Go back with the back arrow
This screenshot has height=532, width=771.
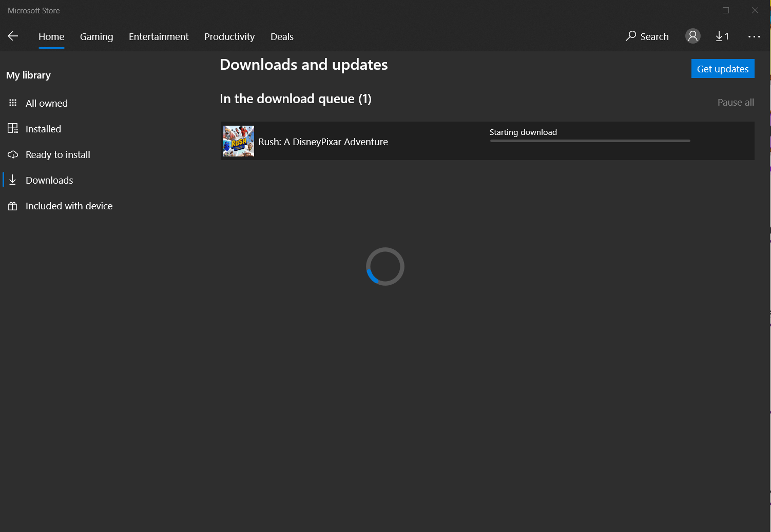tap(13, 36)
